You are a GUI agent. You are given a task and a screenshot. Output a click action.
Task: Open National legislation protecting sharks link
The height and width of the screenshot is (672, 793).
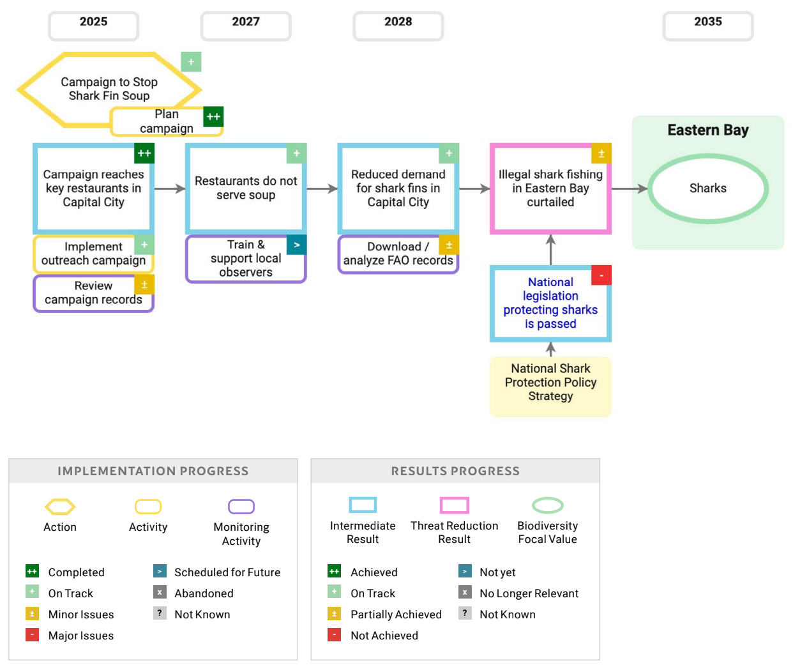pyautogui.click(x=550, y=303)
